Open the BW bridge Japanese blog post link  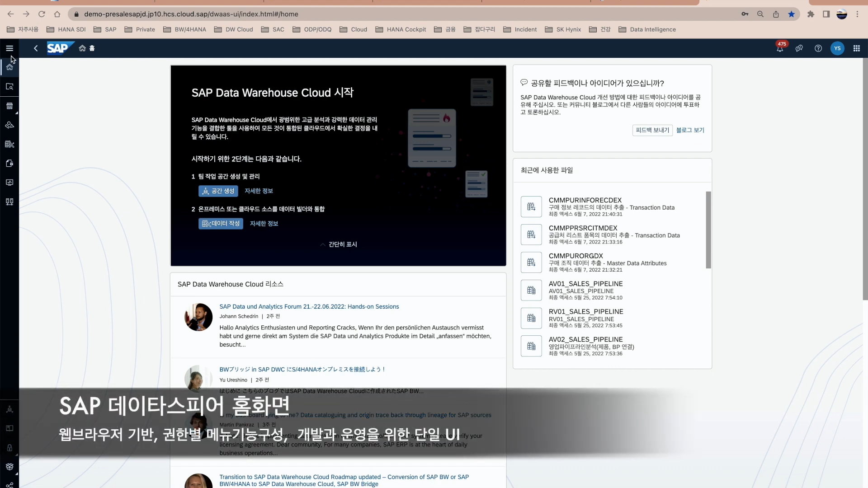(302, 369)
